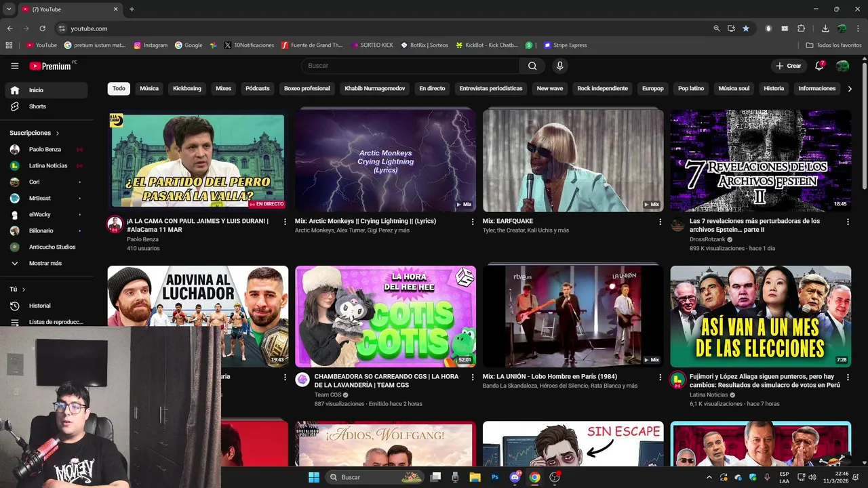Open more options for Fujimori video
Screen dimensions: 868x488
click(x=848, y=377)
